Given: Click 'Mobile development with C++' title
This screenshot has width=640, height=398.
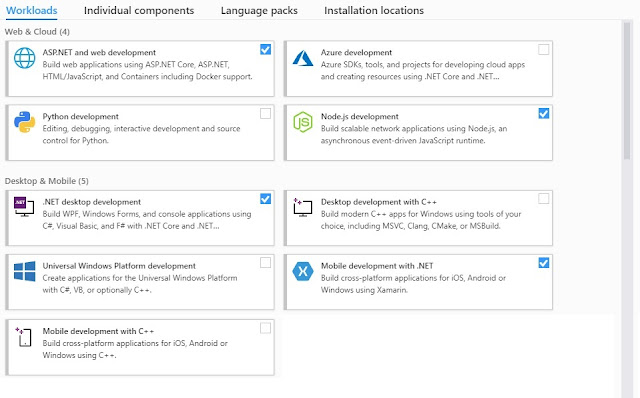Looking at the screenshot, I should [98, 331].
